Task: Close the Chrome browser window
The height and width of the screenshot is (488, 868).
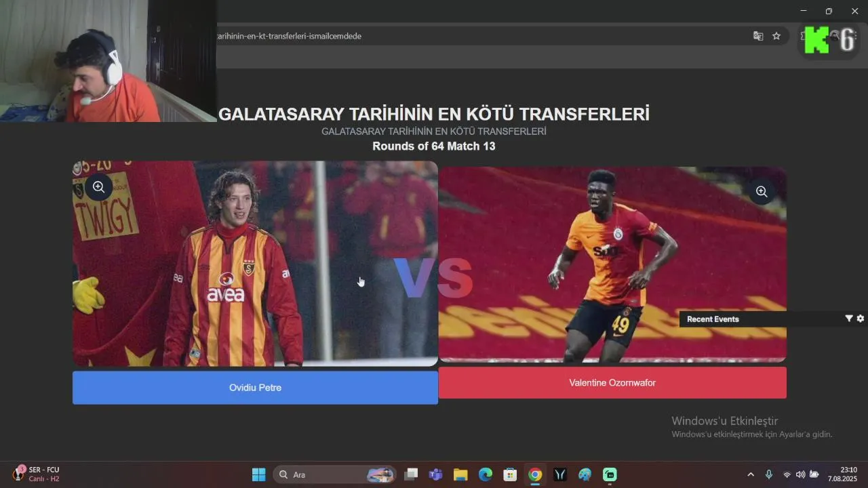Action: [854, 11]
